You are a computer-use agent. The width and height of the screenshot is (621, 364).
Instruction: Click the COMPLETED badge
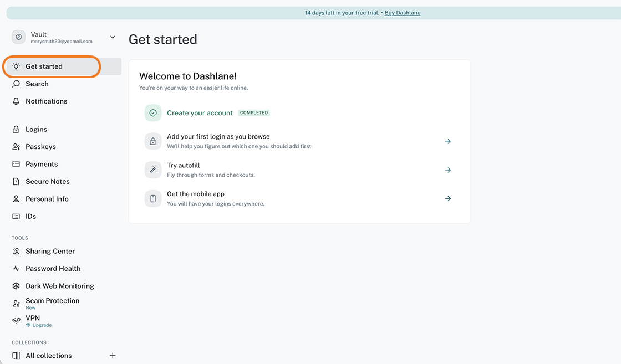(x=254, y=113)
